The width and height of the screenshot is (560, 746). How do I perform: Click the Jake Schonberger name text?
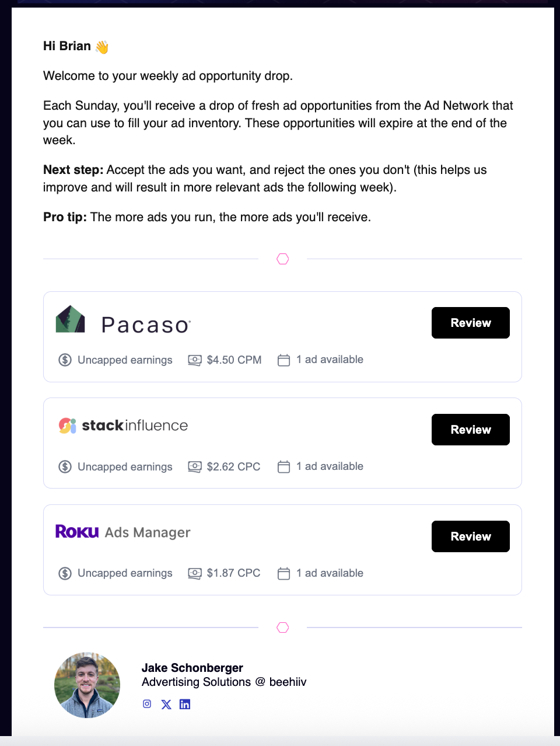pyautogui.click(x=192, y=668)
